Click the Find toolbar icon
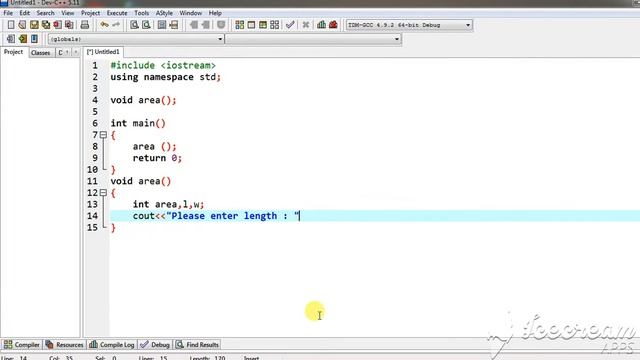 click(134, 25)
